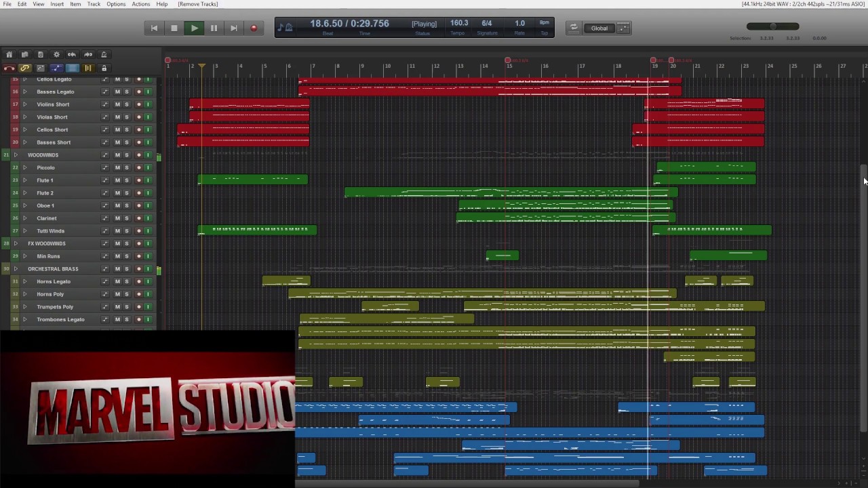Viewport: 868px width, 488px height.
Task: Arm record on Piccolo track
Action: tap(139, 167)
